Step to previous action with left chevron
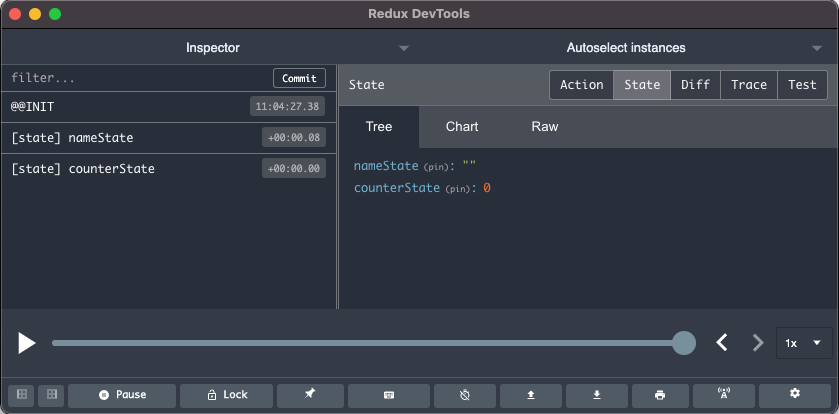Viewport: 839px width, 414px height. coord(722,342)
